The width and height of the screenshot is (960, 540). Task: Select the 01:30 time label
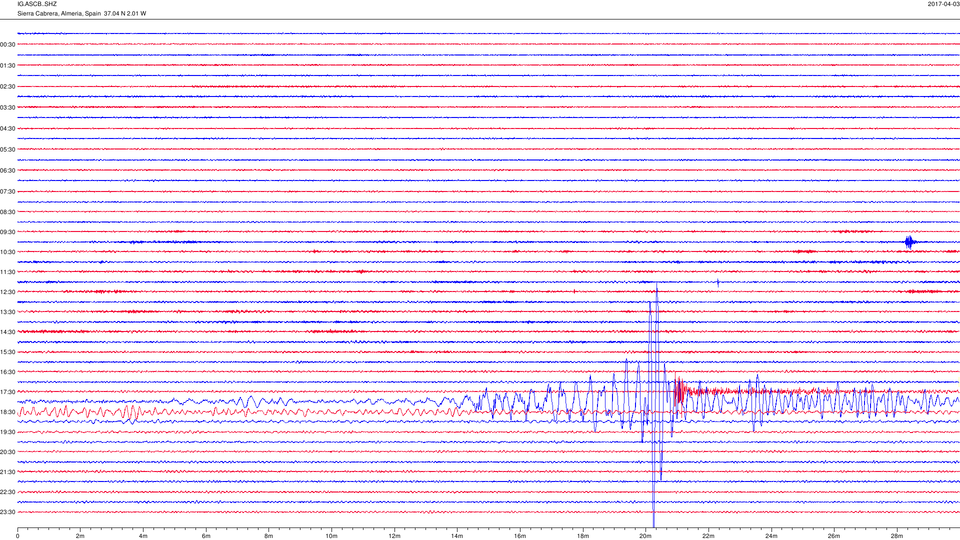coord(7,66)
